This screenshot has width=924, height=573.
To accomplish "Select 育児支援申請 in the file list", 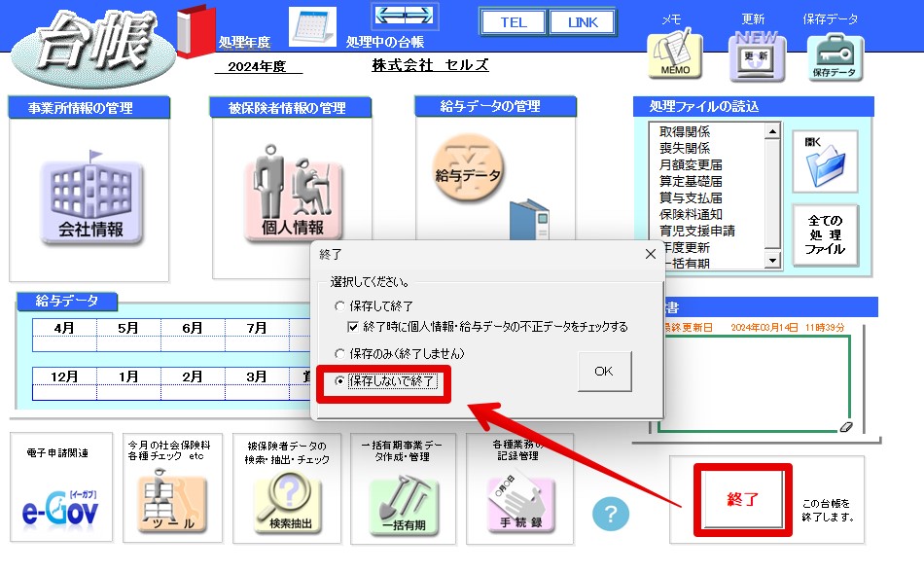I will pos(697,231).
